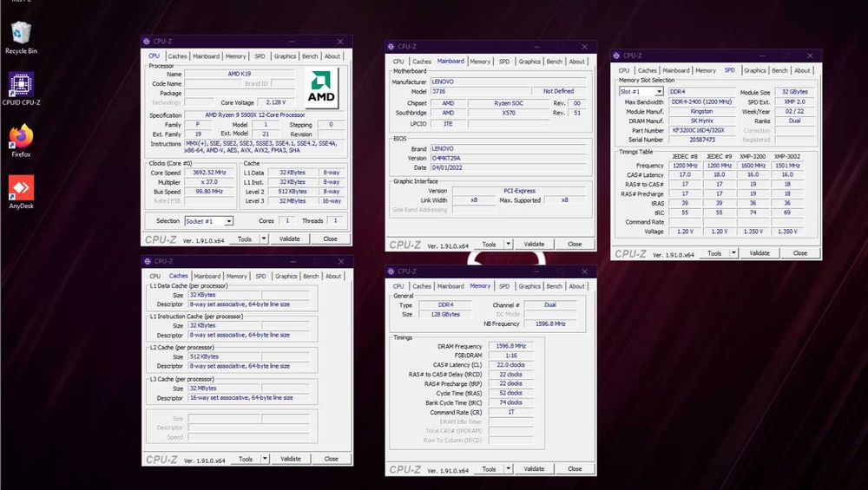868x490 pixels.
Task: Click Validate in the Memory window
Action: coord(534,469)
